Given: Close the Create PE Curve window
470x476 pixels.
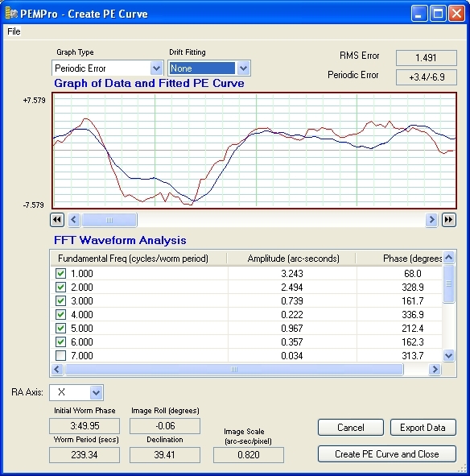Looking at the screenshot, I should point(456,14).
